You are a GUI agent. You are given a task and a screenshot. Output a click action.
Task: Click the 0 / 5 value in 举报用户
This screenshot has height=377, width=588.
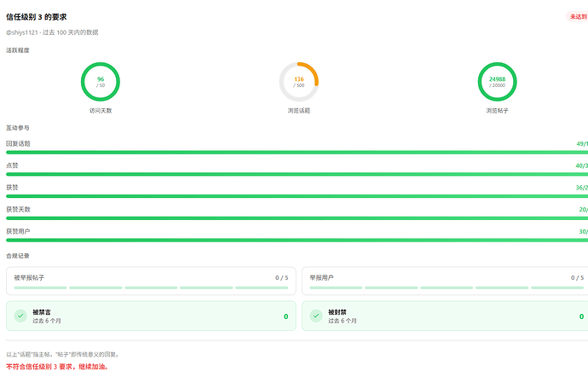coord(577,278)
